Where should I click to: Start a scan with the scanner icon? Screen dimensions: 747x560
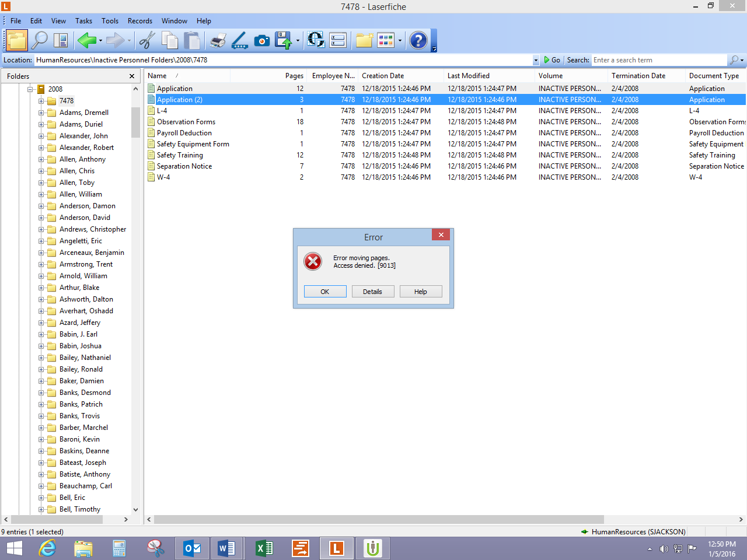(239, 40)
